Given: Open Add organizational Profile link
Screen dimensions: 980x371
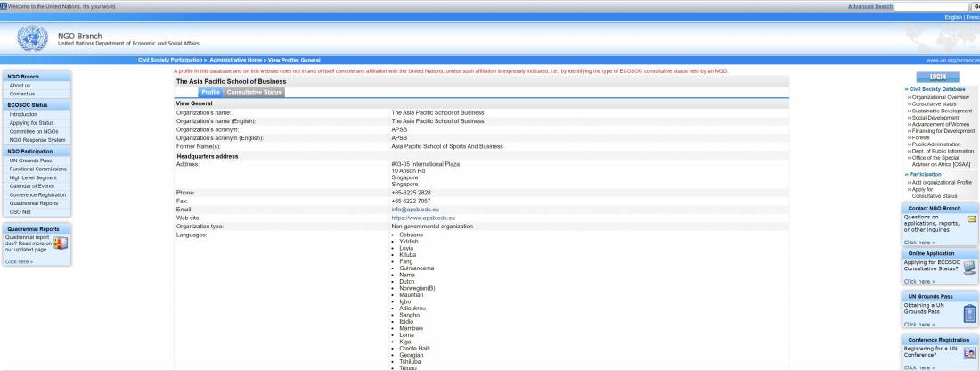Looking at the screenshot, I should pos(942,183).
